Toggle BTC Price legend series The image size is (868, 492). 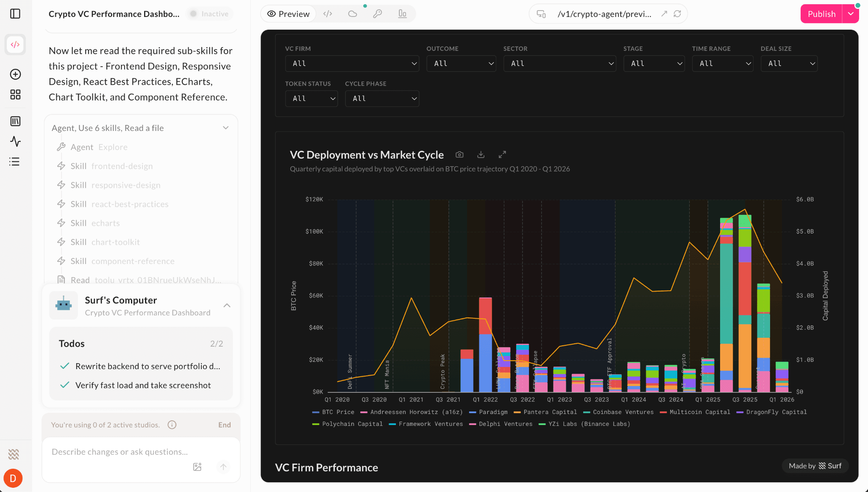click(x=333, y=412)
